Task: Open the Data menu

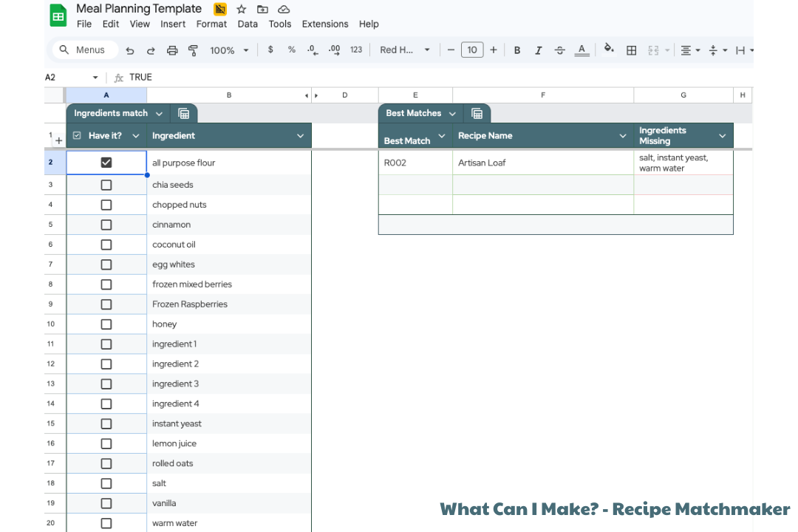Action: click(x=248, y=24)
